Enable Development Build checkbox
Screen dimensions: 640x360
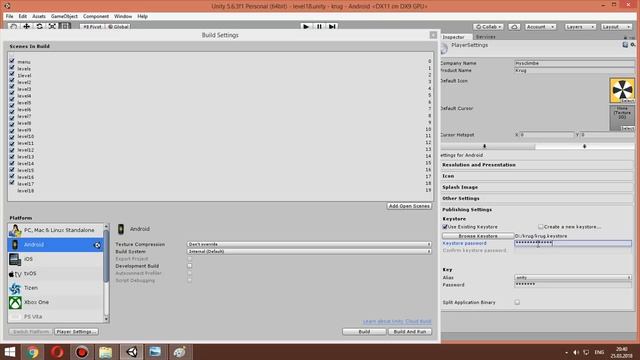point(190,266)
